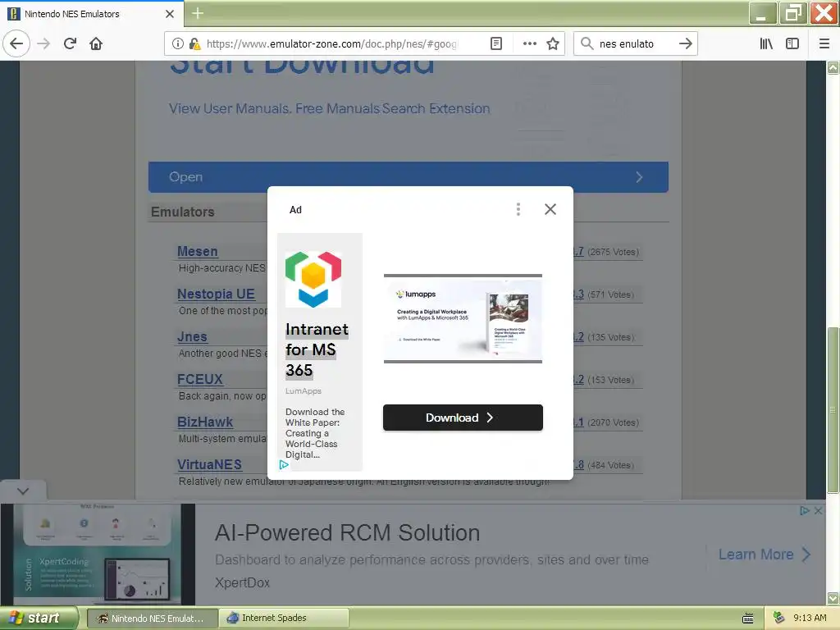Open ad options three-dot menu
The height and width of the screenshot is (630, 840).
pyautogui.click(x=518, y=209)
